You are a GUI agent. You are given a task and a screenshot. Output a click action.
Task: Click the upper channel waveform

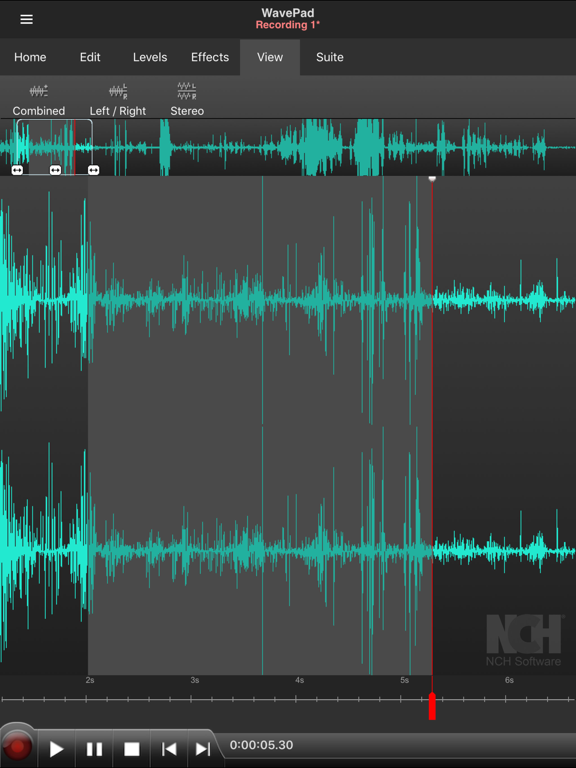[x=288, y=300]
